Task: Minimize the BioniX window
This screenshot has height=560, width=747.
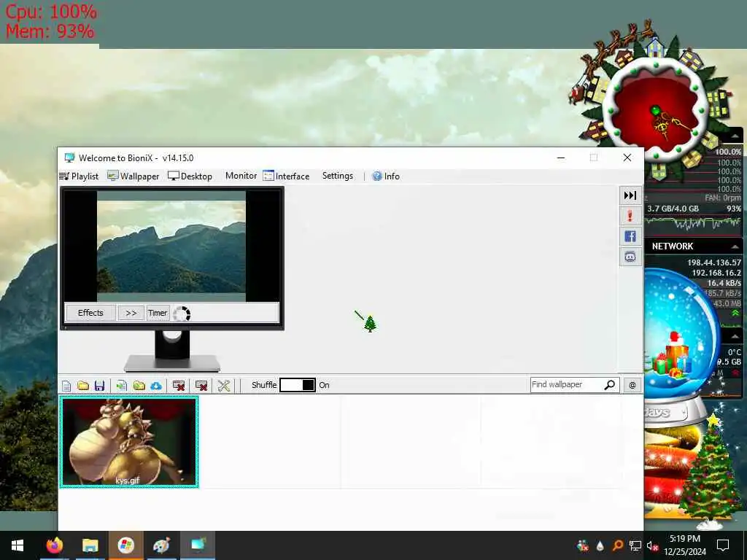Action: 561,157
